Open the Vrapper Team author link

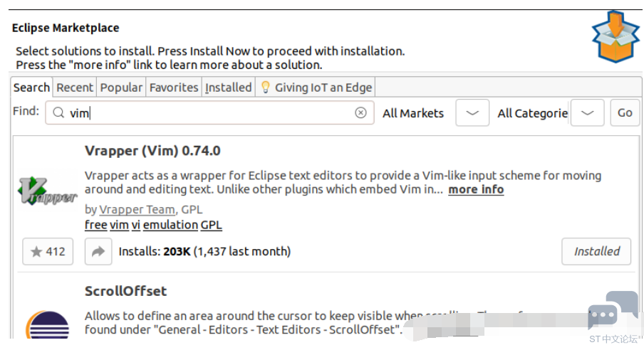tap(137, 210)
